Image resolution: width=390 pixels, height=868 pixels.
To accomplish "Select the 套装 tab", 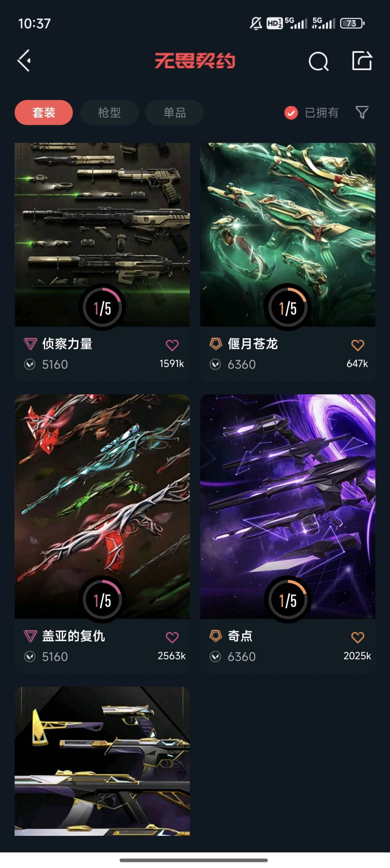I will [44, 112].
